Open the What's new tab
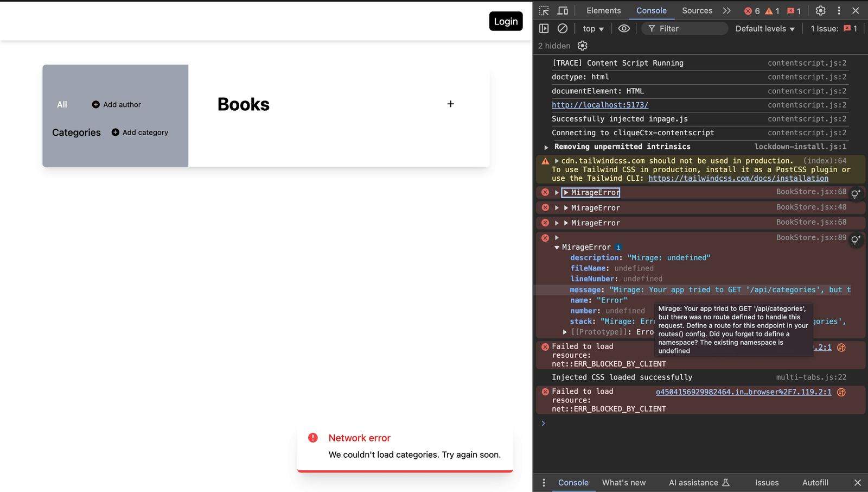Viewport: 868px width, 492px height. coord(624,482)
